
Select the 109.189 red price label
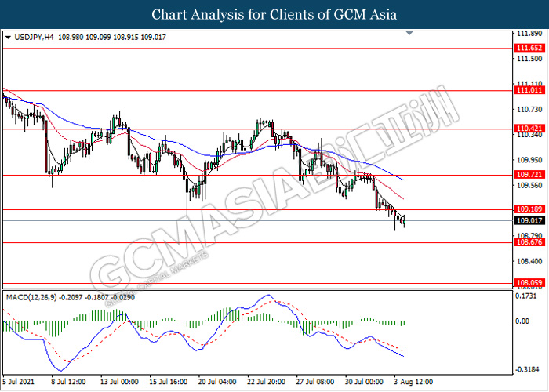pos(529,209)
